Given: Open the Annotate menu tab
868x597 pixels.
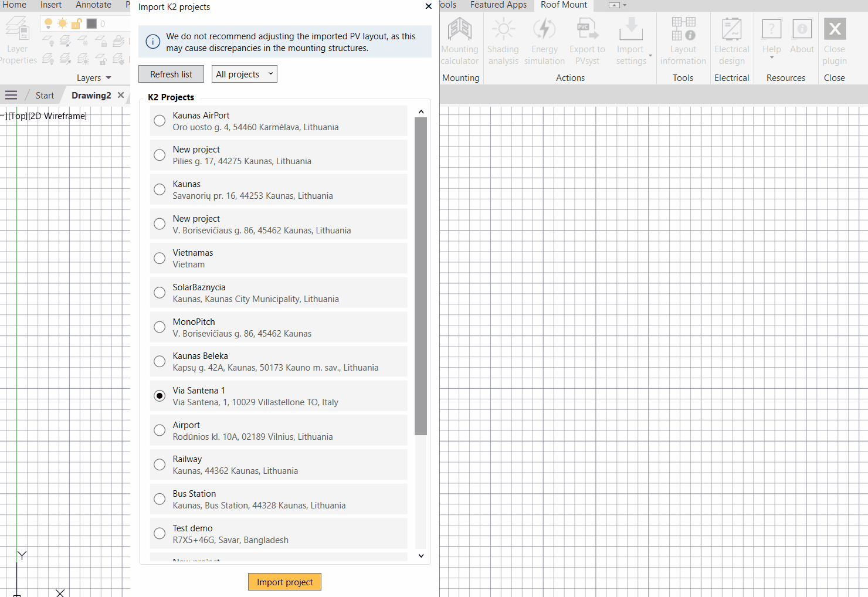Looking at the screenshot, I should click(x=93, y=5).
